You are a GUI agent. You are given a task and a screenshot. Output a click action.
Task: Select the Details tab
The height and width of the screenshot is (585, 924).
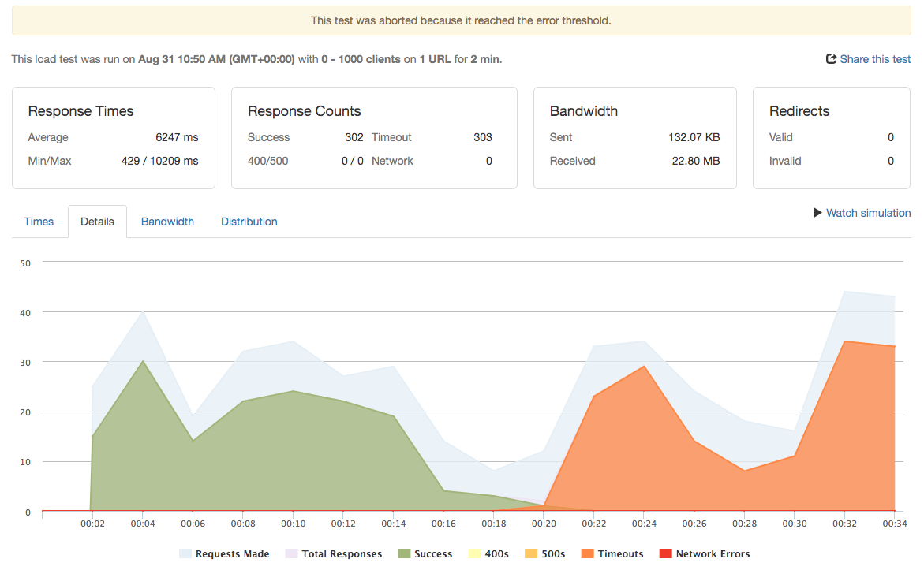[x=97, y=222]
